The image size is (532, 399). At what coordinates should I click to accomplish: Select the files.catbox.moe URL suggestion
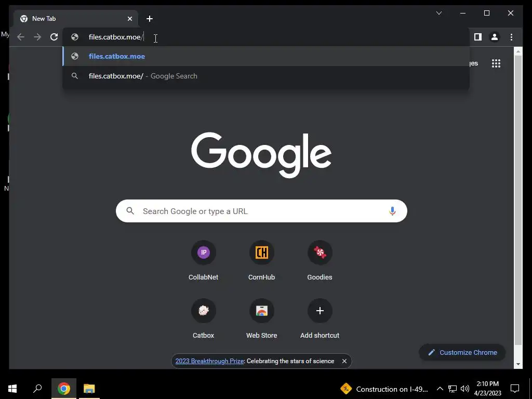click(266, 56)
